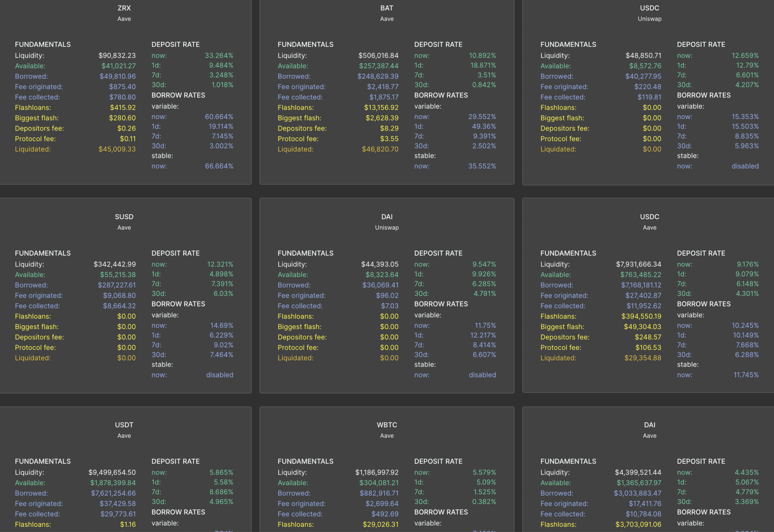774x532 pixels.
Task: Click the USDT card title
Action: click(124, 425)
